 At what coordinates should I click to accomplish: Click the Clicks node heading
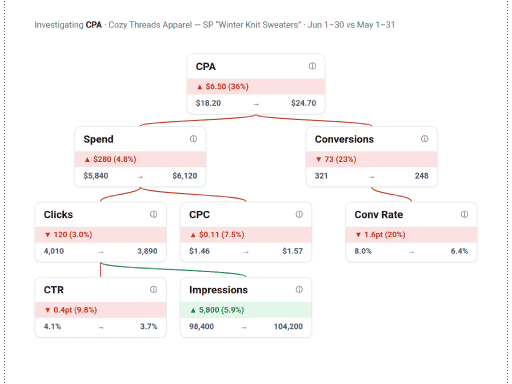pos(58,215)
